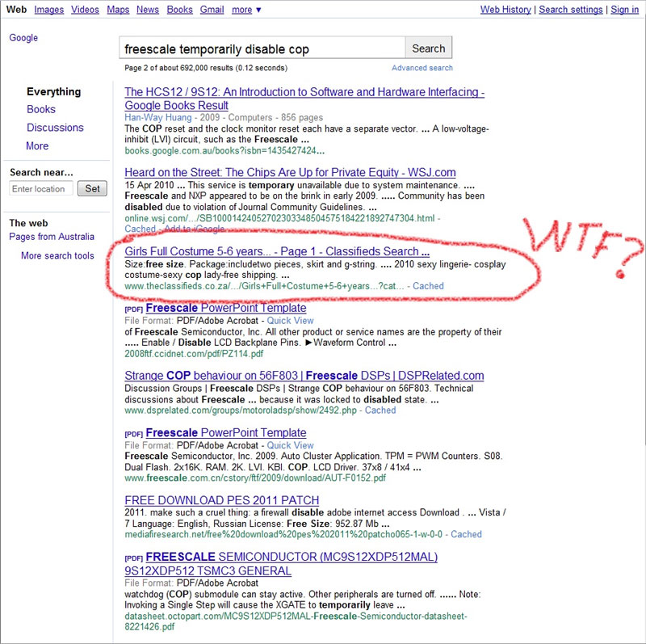Open Search settings link
This screenshot has height=644, width=646.
pos(571,10)
